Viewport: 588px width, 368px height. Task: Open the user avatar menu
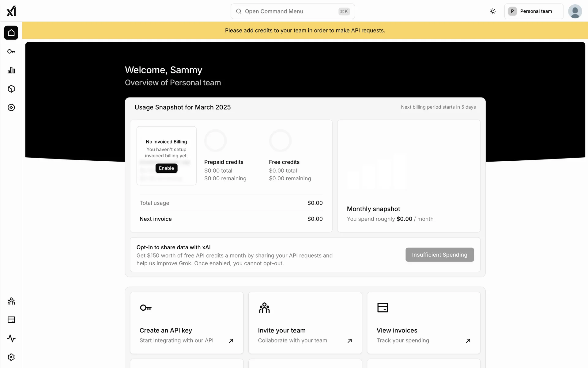[575, 11]
